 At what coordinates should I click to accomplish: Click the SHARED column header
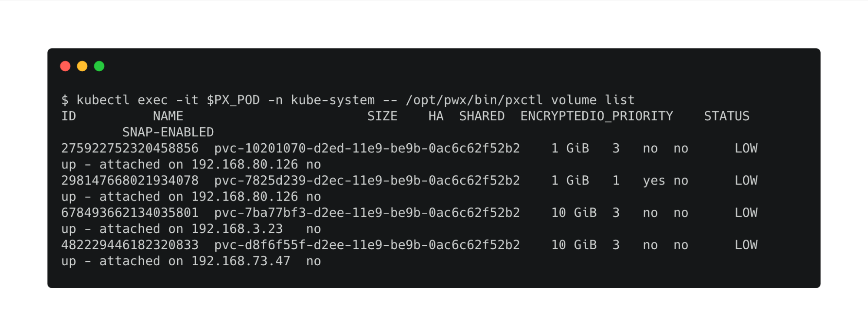(482, 116)
